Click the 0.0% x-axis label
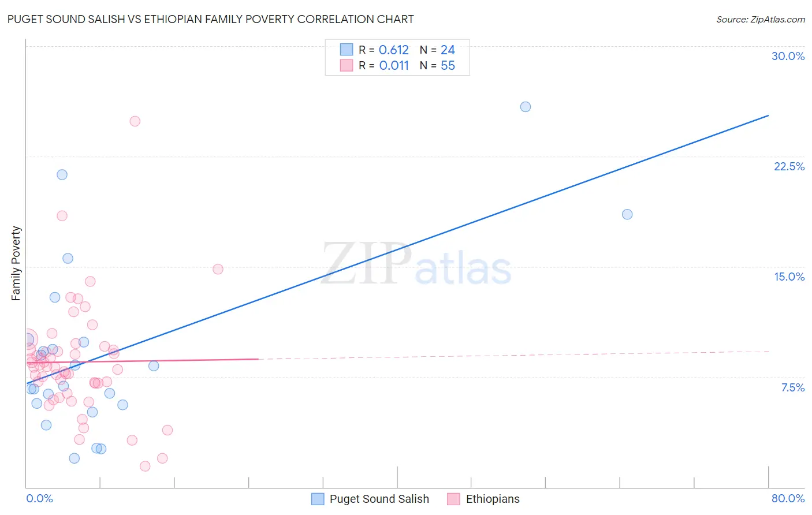Viewport: 812px width, 515px height. coord(39,498)
